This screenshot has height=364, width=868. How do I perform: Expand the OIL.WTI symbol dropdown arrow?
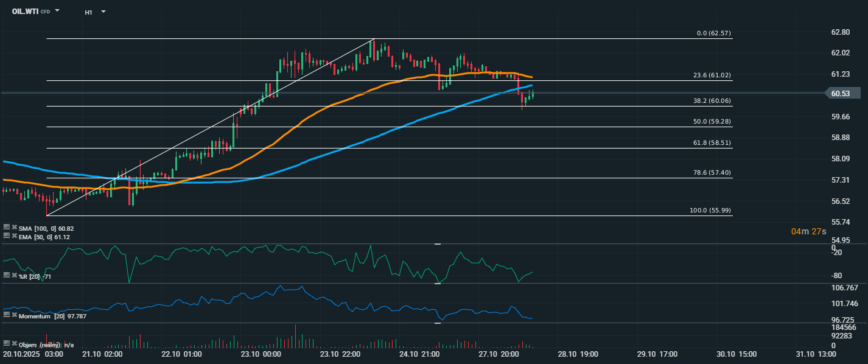[x=57, y=11]
